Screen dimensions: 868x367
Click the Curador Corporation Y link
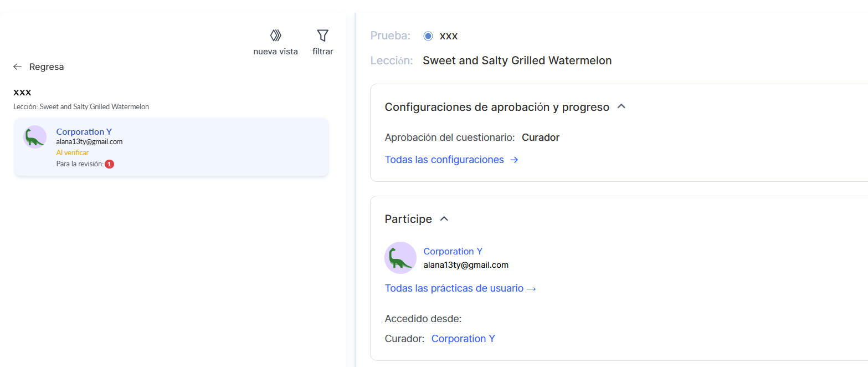(463, 339)
